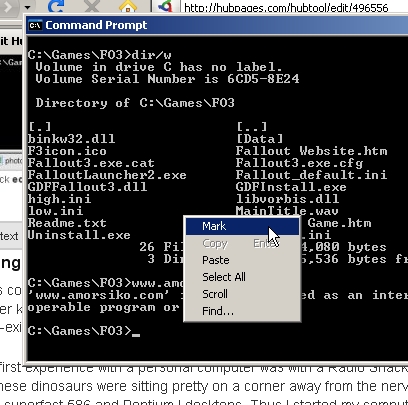Click the site favicon beside the address bar
Screen dimensions: 408x405
(x=165, y=6)
